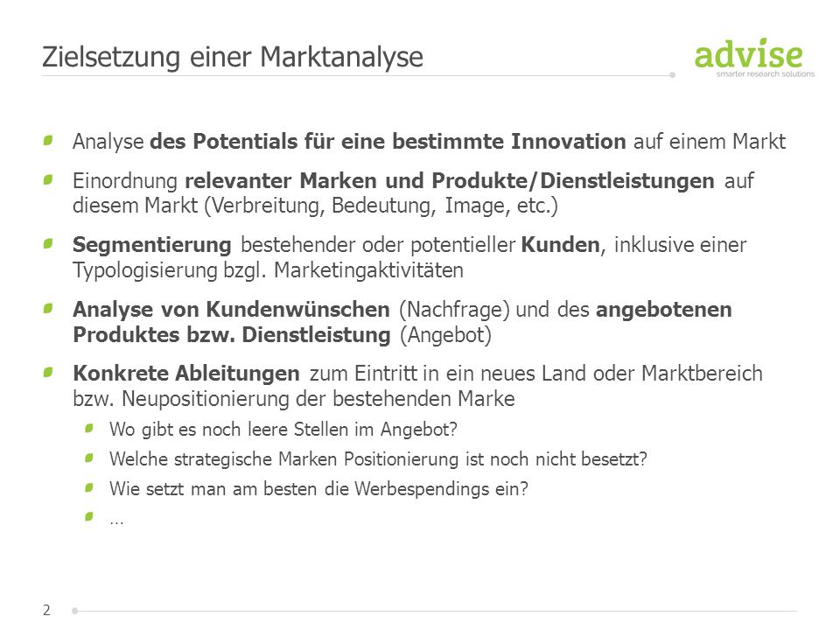Click the bold text 'Analyse von Kundenwünschen'

click(231, 309)
